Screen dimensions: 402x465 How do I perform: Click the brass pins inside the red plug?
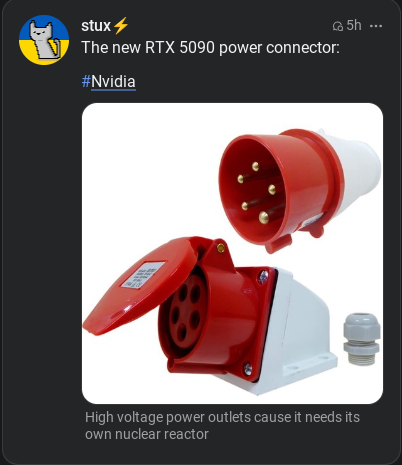[258, 193]
